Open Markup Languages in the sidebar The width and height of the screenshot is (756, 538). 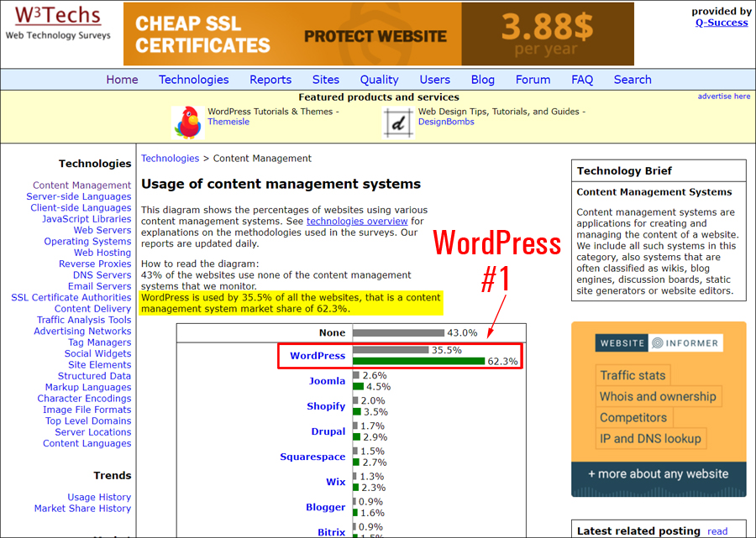[88, 387]
